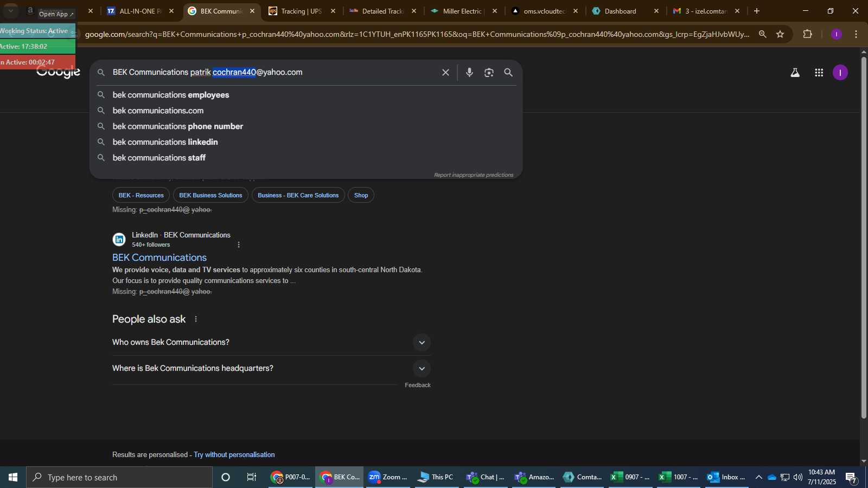This screenshot has width=868, height=488.
Task: Open the browser extensions menu
Action: [807, 34]
